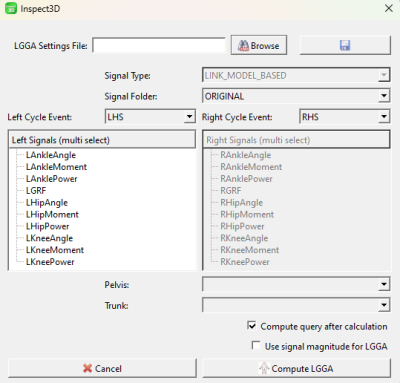Image resolution: width=400 pixels, height=383 pixels.
Task: Select LKneePower in Left Signals list
Action: (50, 262)
